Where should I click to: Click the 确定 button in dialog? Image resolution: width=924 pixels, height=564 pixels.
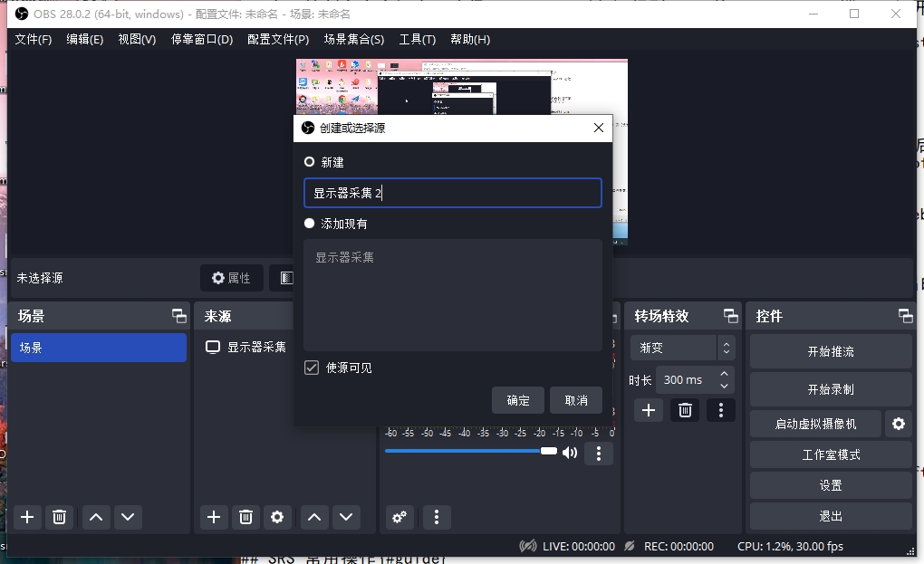tap(518, 400)
